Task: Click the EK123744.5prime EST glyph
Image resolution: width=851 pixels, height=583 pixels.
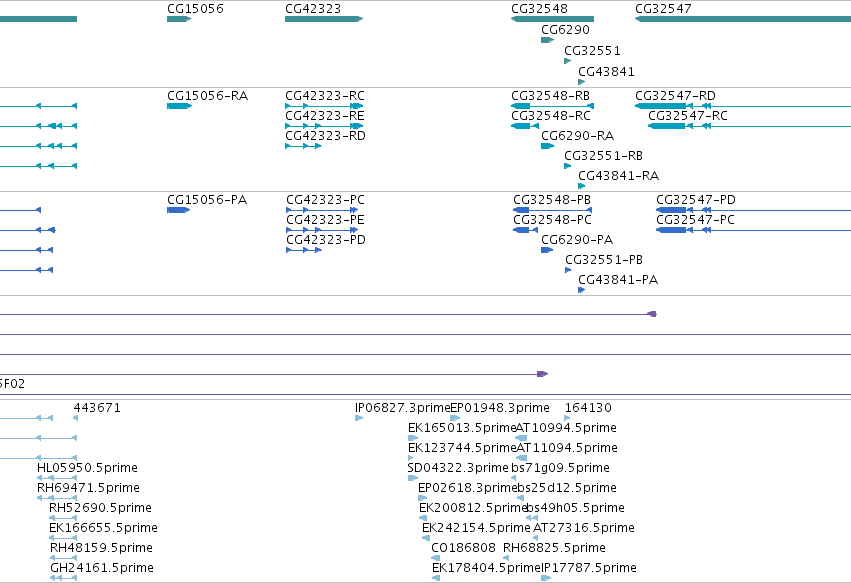Action: (x=411, y=458)
